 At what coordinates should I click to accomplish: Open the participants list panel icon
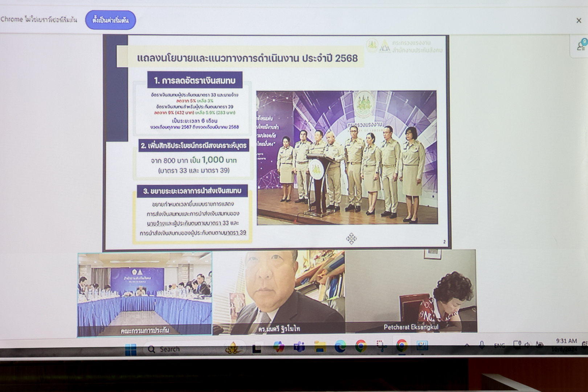[x=580, y=46]
